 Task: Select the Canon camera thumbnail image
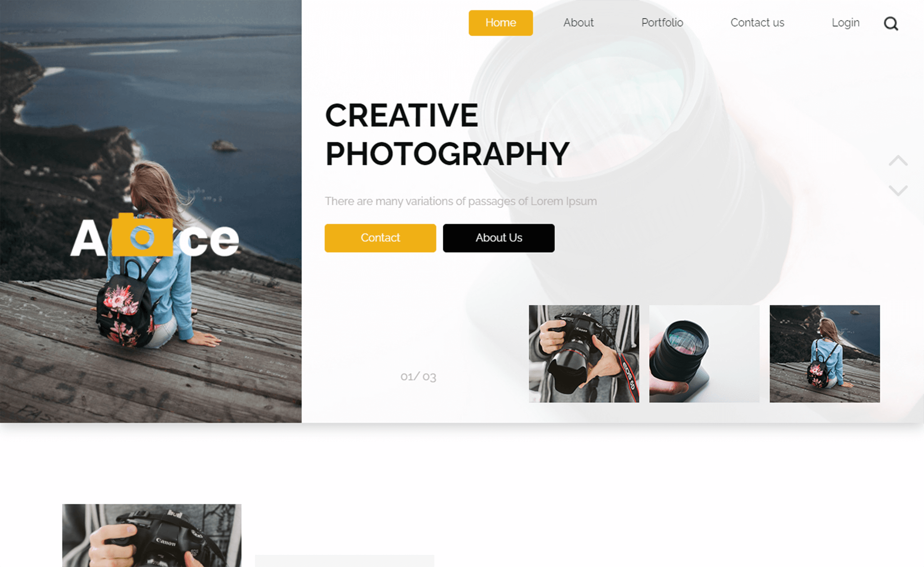click(x=583, y=354)
